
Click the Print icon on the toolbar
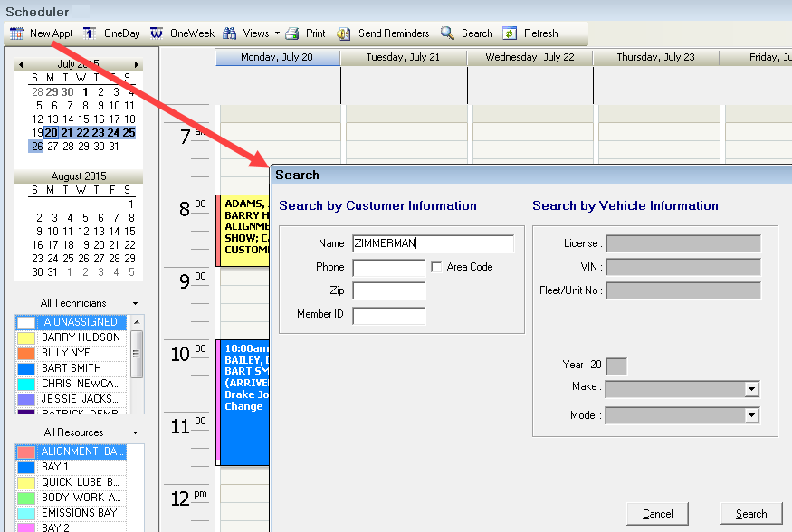290,33
